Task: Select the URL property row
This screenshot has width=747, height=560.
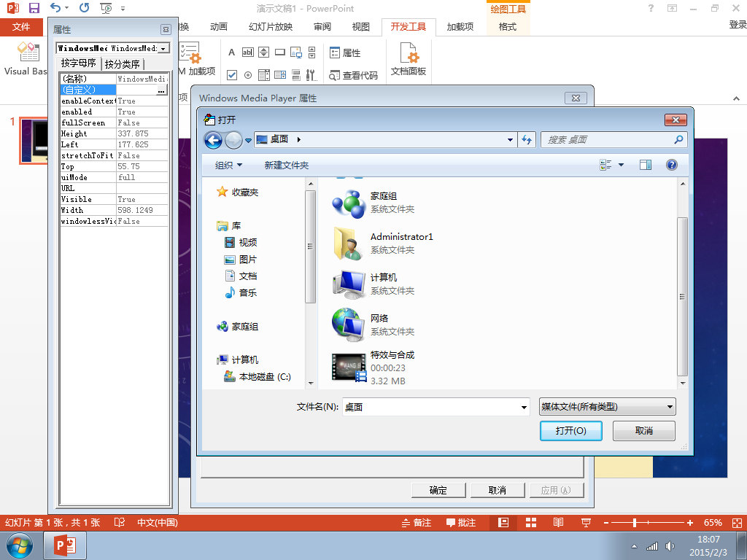Action: coord(114,188)
